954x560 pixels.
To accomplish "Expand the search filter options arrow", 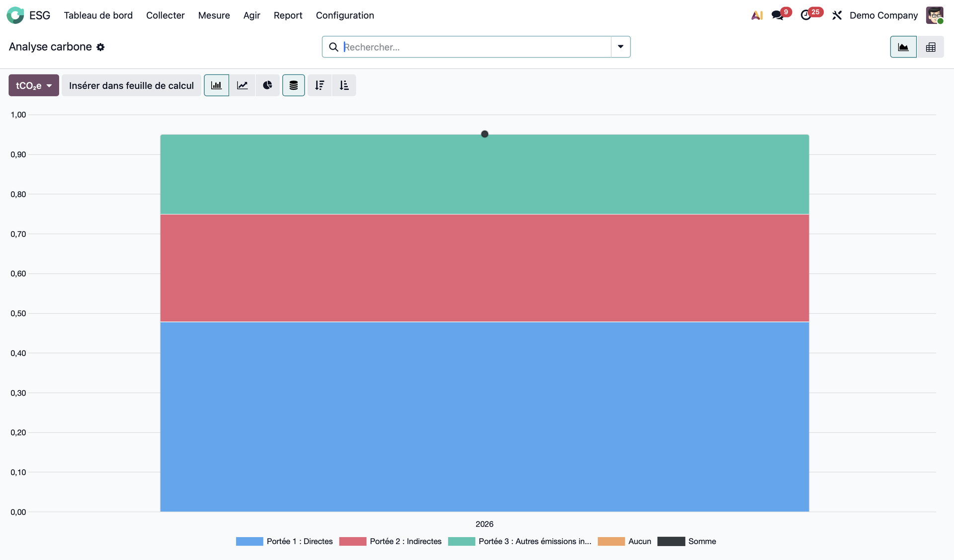I will (621, 47).
